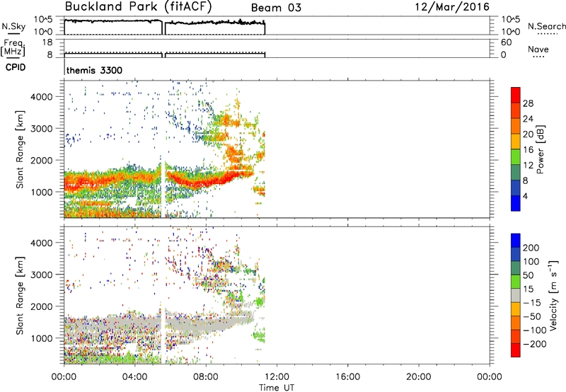This screenshot has width=566, height=392.
Task: Click the '28' power colorbar label
Action: (528, 103)
